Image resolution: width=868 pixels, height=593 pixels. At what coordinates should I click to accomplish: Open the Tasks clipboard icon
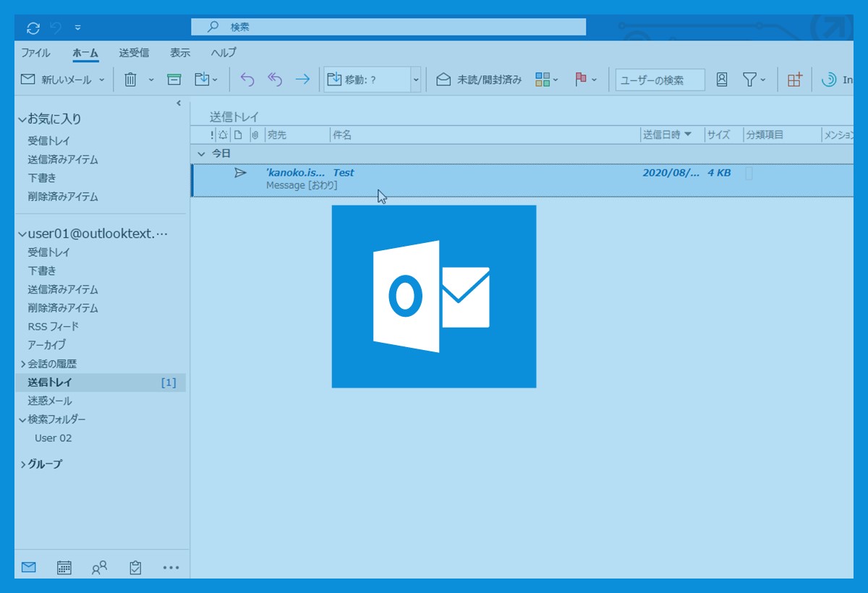135,568
